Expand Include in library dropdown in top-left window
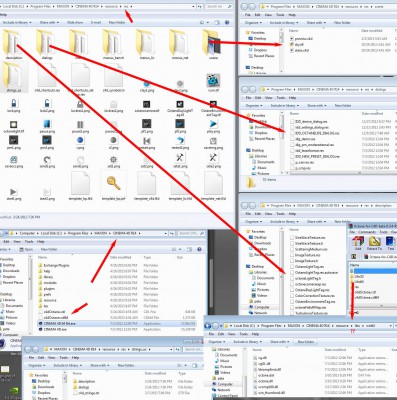 16,22
